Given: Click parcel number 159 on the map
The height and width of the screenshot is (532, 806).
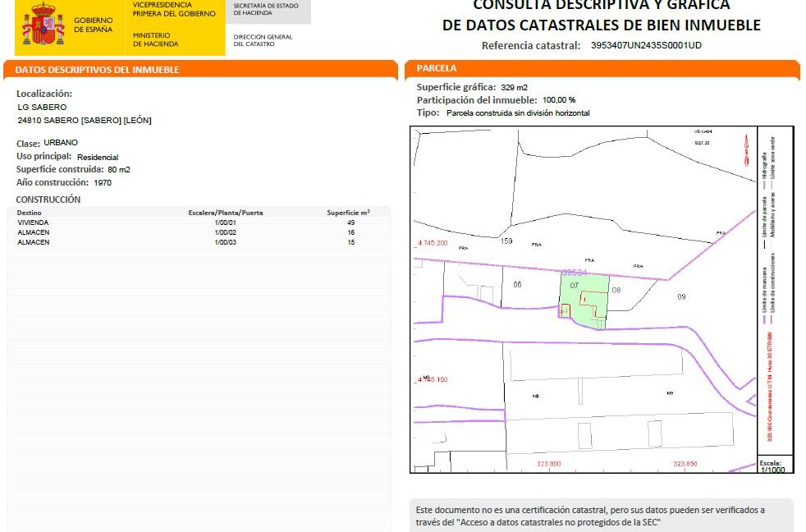Looking at the screenshot, I should tap(506, 241).
